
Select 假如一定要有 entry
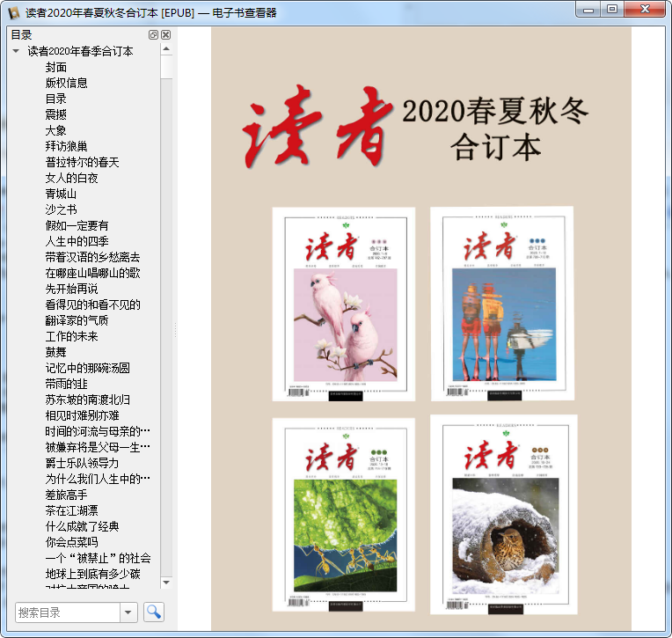pyautogui.click(x=77, y=225)
